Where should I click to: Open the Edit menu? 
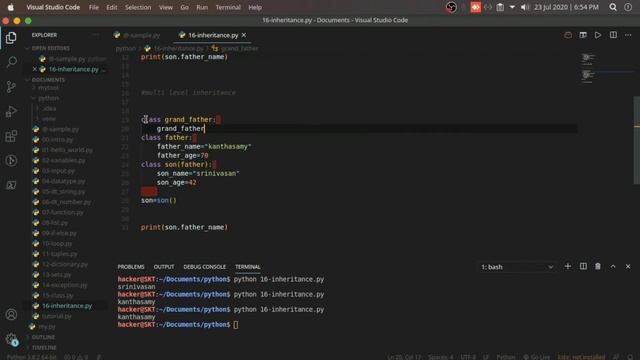(111, 7)
